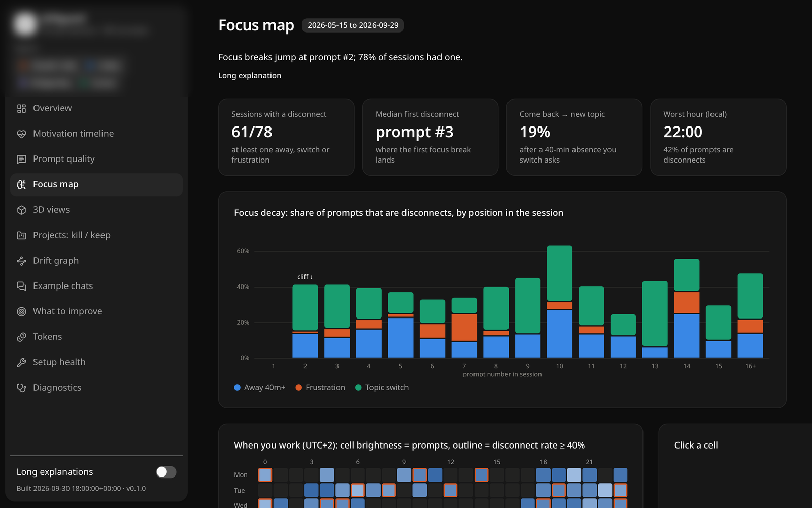Image resolution: width=812 pixels, height=508 pixels.
Task: Click the 'cliff ↓' chart annotation
Action: (x=305, y=277)
